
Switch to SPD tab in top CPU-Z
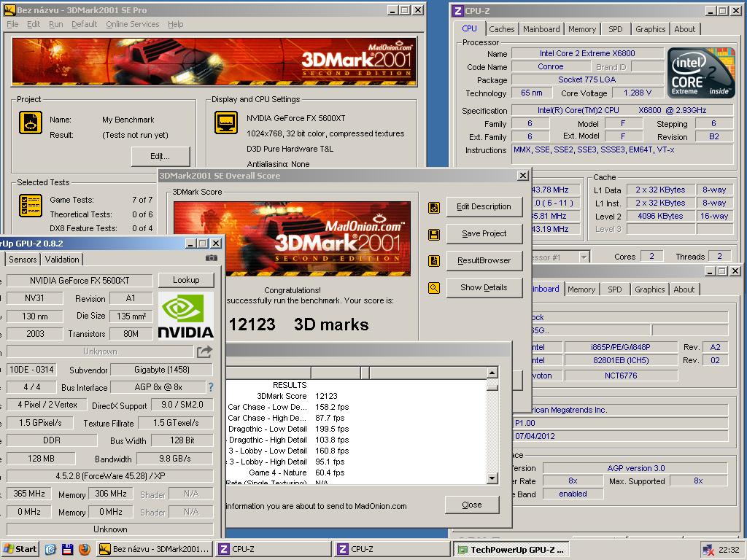point(616,29)
